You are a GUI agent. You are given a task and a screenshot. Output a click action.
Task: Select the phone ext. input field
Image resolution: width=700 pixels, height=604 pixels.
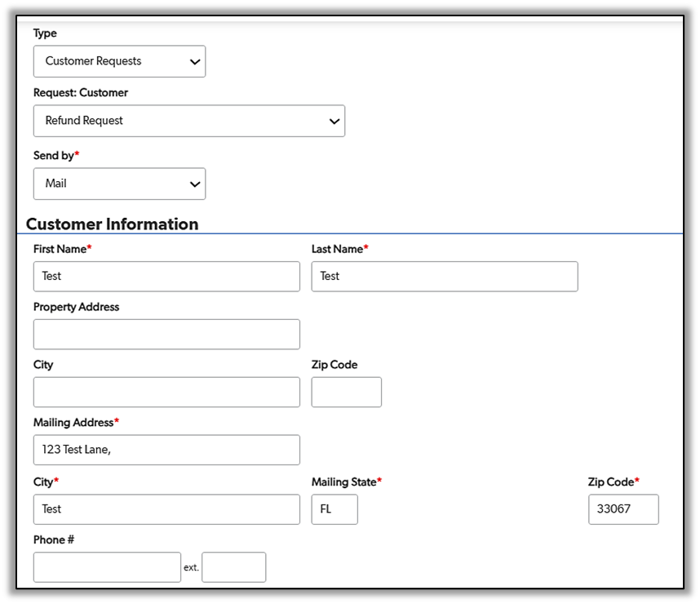[x=233, y=567]
